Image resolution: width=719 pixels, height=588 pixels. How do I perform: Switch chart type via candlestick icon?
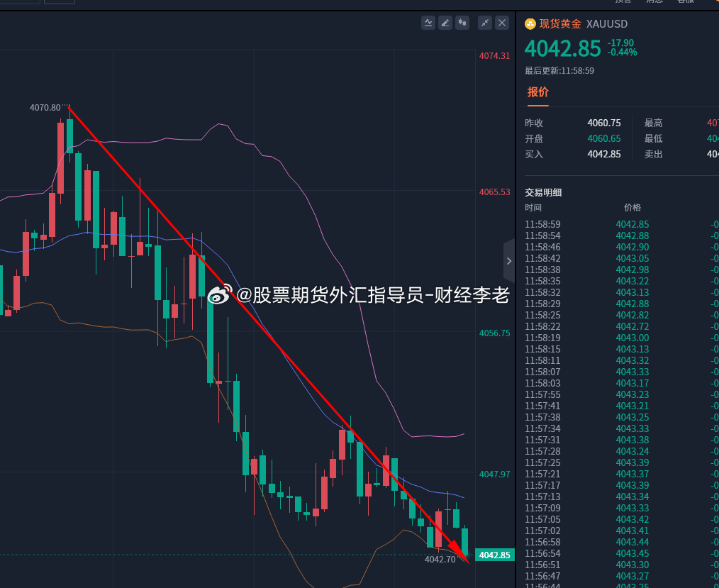point(462,23)
